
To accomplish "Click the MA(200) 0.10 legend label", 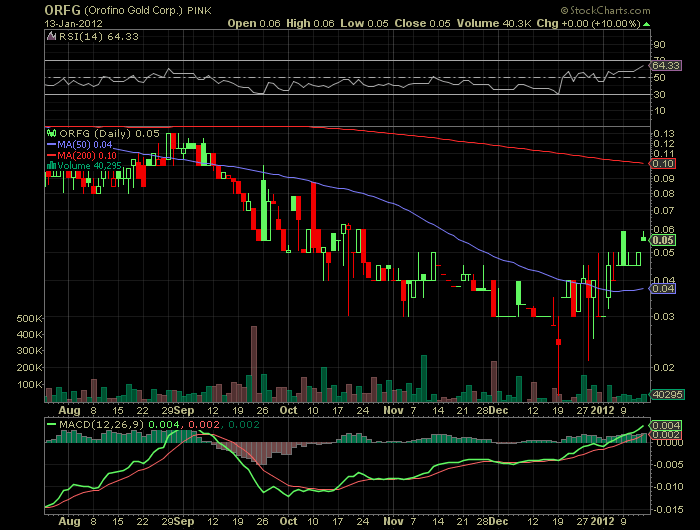I will [87, 155].
